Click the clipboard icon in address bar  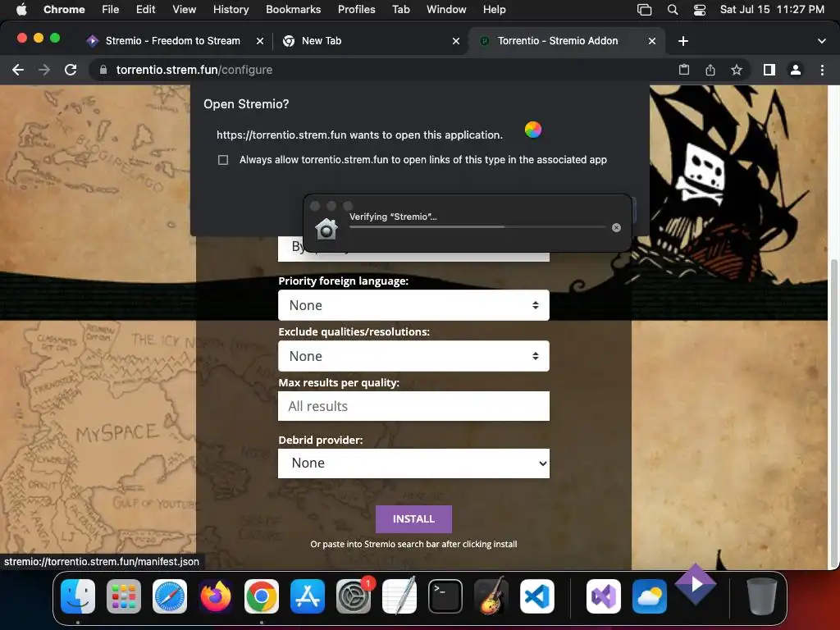(x=684, y=70)
